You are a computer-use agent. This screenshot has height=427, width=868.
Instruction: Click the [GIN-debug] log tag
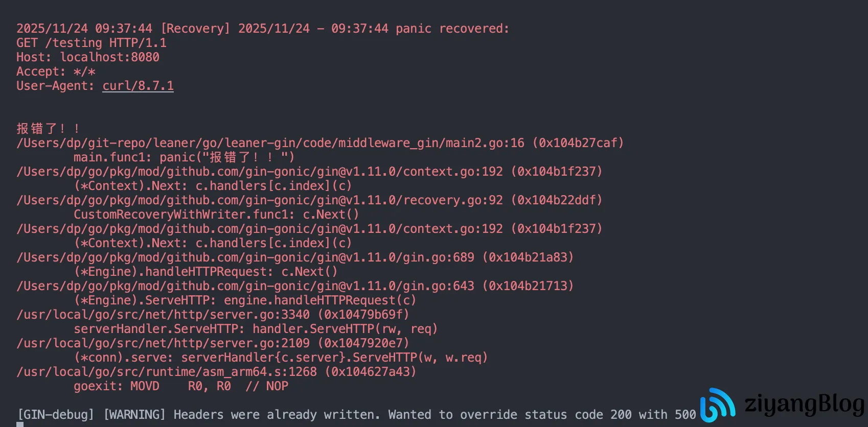pos(56,415)
